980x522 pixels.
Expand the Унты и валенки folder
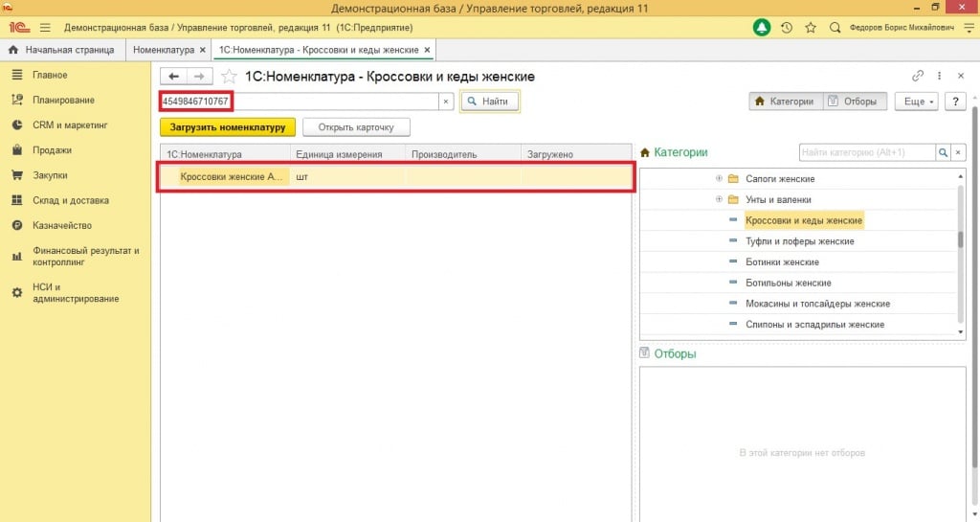[719, 199]
